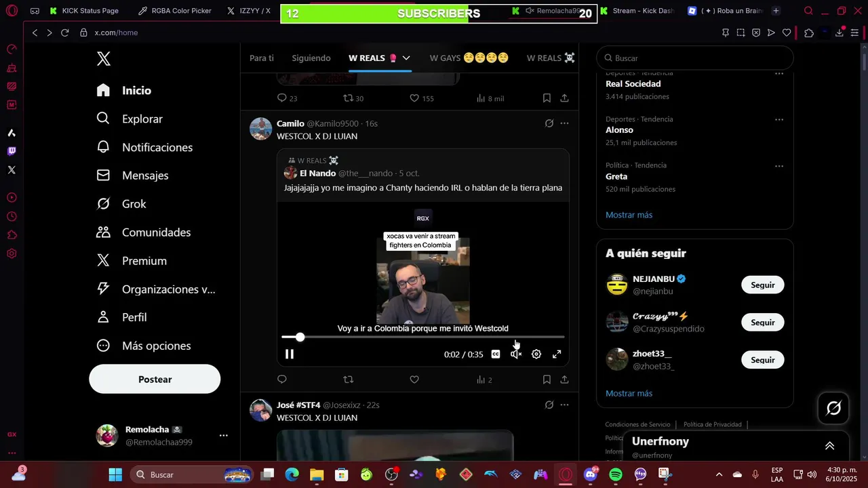Expand the W REALS tab dropdown arrow
Viewport: 868px width, 488px height.
coord(406,58)
